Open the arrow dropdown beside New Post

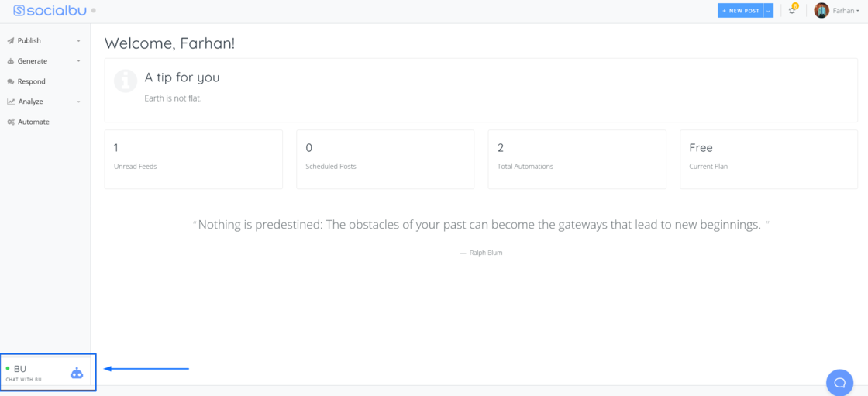pos(769,11)
